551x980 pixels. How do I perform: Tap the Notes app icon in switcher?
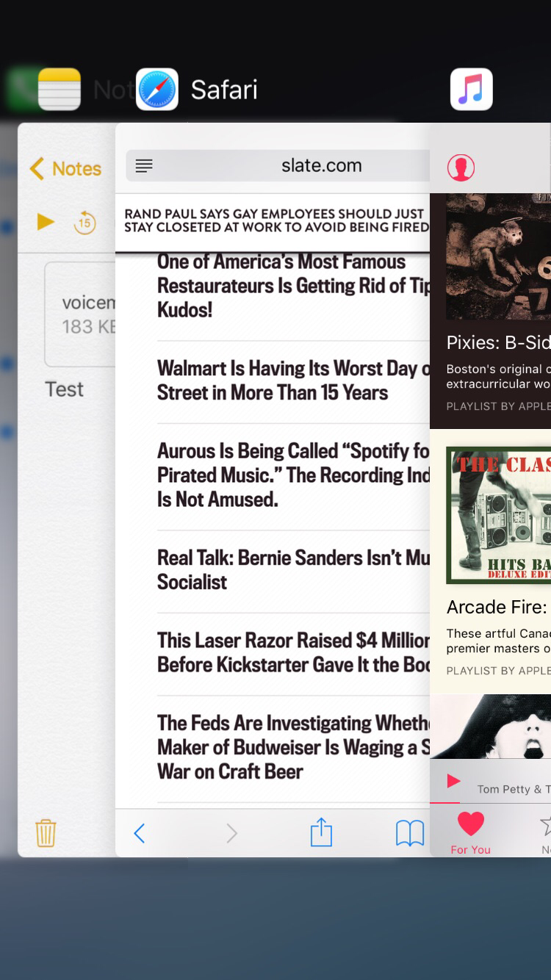coord(60,90)
